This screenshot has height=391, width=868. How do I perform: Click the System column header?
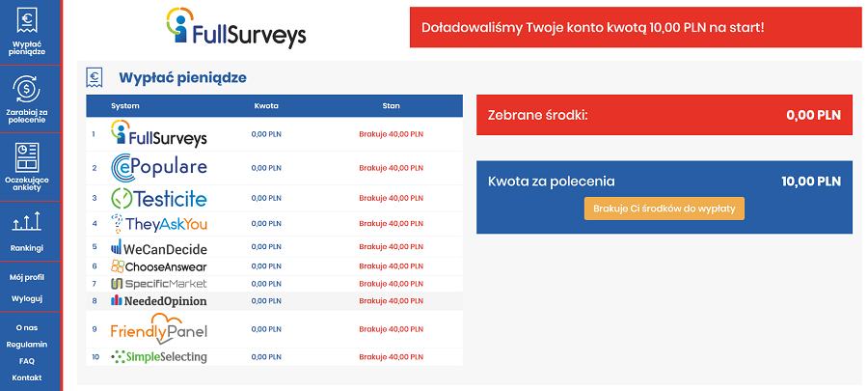pos(125,106)
